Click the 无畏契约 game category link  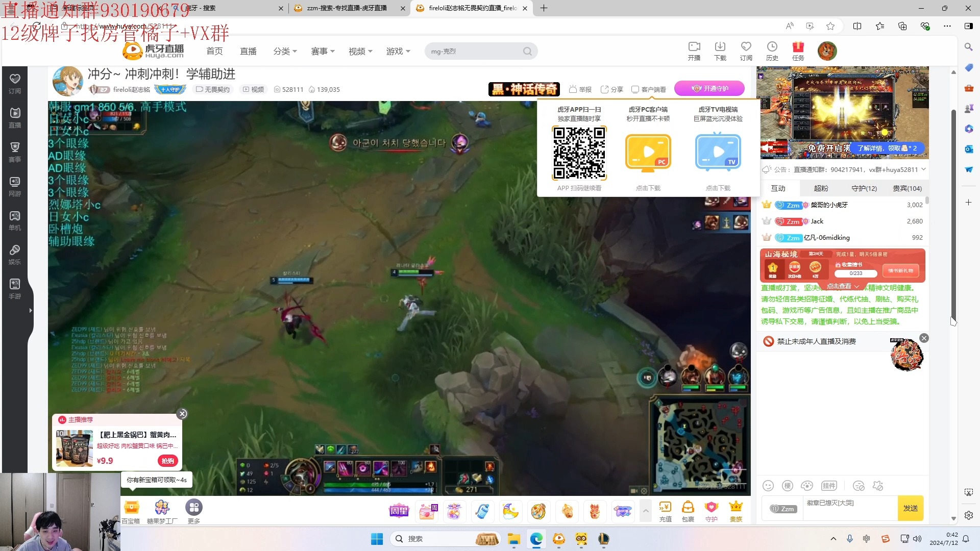pos(213,89)
